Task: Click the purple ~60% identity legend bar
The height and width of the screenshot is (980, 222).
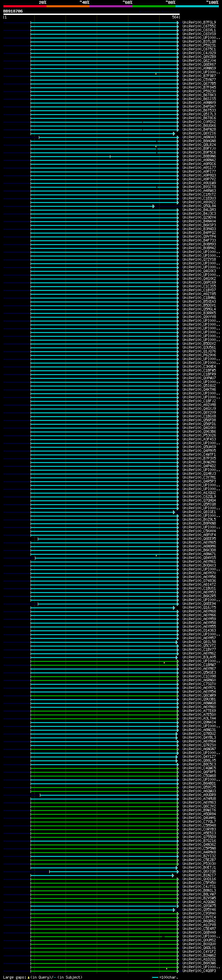Action: pos(111,6)
